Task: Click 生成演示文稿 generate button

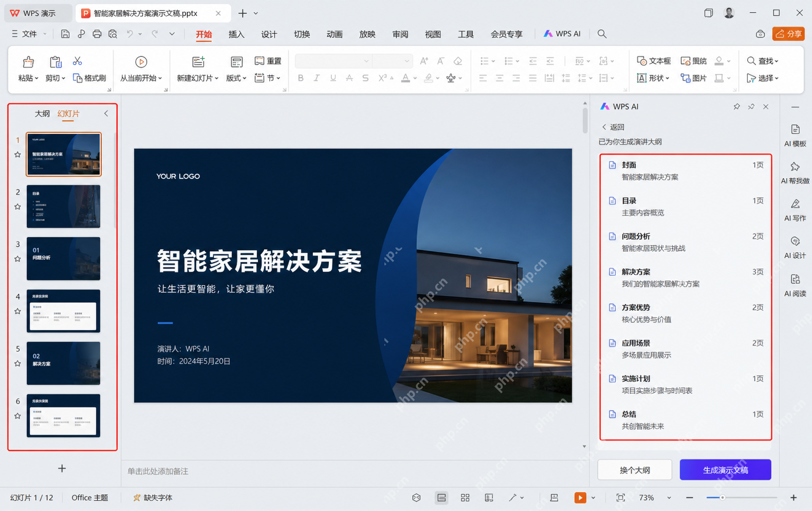Action: 725,470
